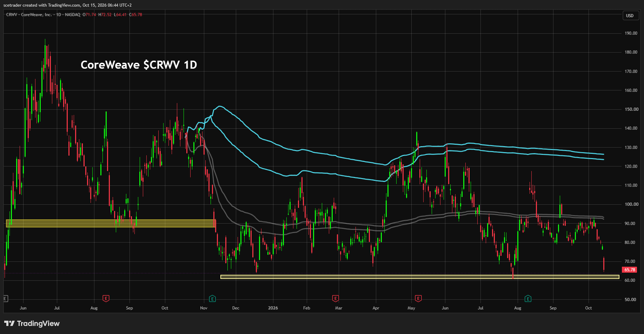Click the Nov label on time axis

point(204,308)
